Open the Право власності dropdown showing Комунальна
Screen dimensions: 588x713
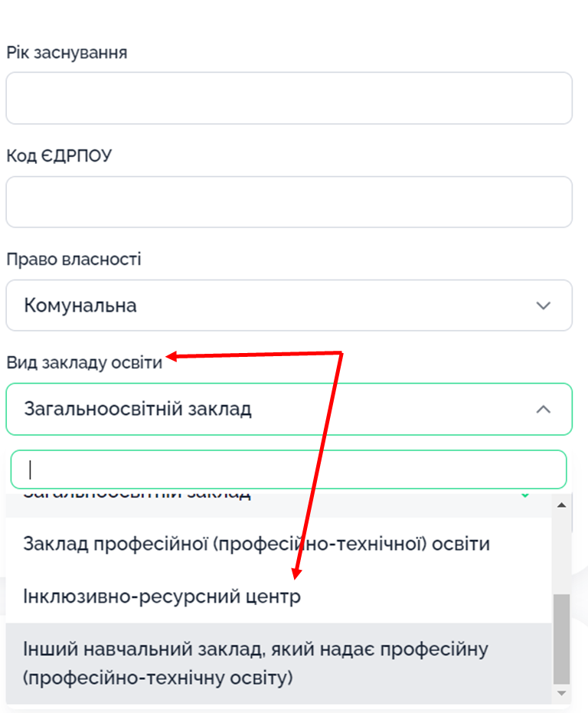(289, 305)
